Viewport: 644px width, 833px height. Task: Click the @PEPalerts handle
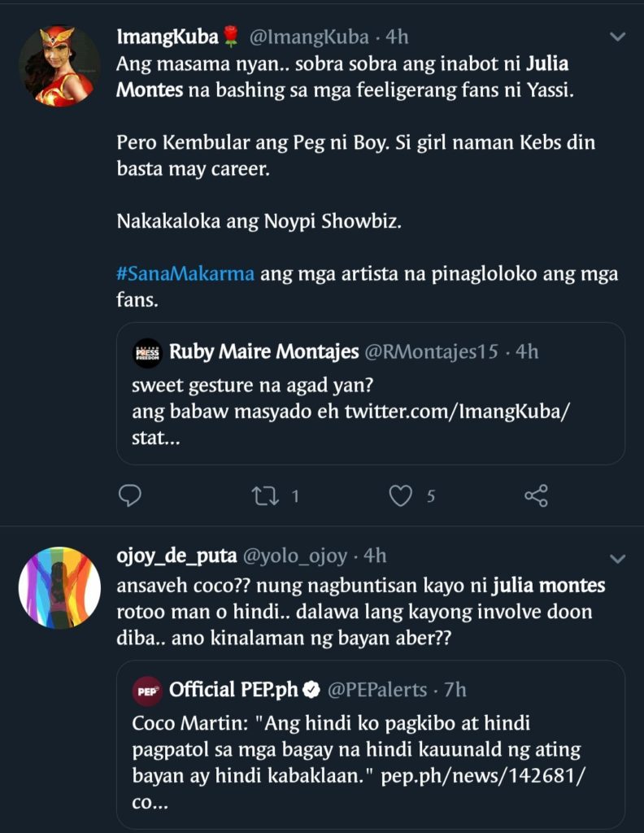click(377, 690)
